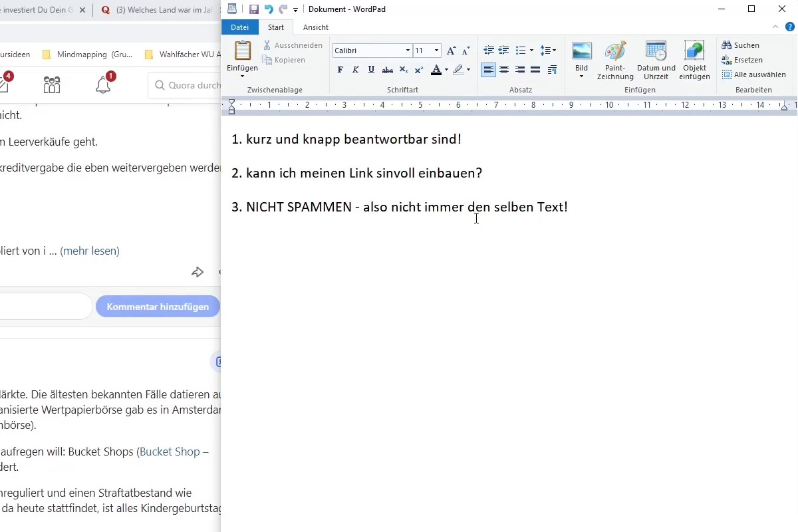Center align the text
This screenshot has width=798, height=532.
504,70
